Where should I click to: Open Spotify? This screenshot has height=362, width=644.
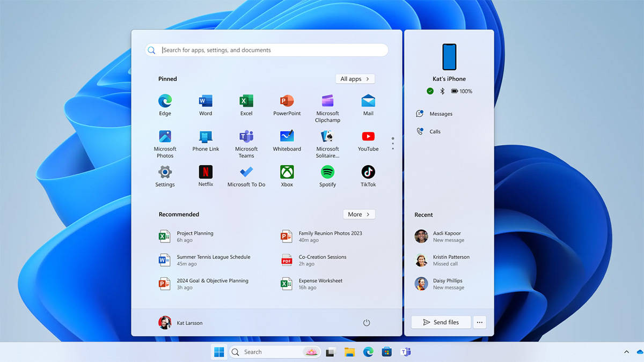(327, 176)
